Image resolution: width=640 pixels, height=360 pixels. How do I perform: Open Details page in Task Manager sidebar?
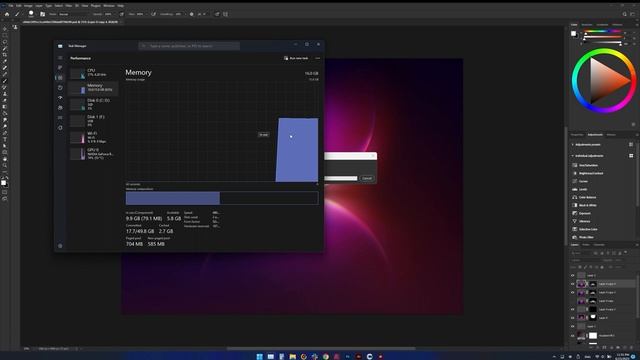click(x=60, y=118)
